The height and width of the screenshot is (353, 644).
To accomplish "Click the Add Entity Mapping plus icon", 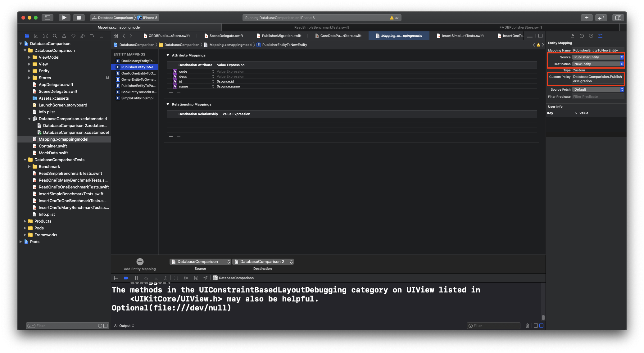I will tap(140, 262).
